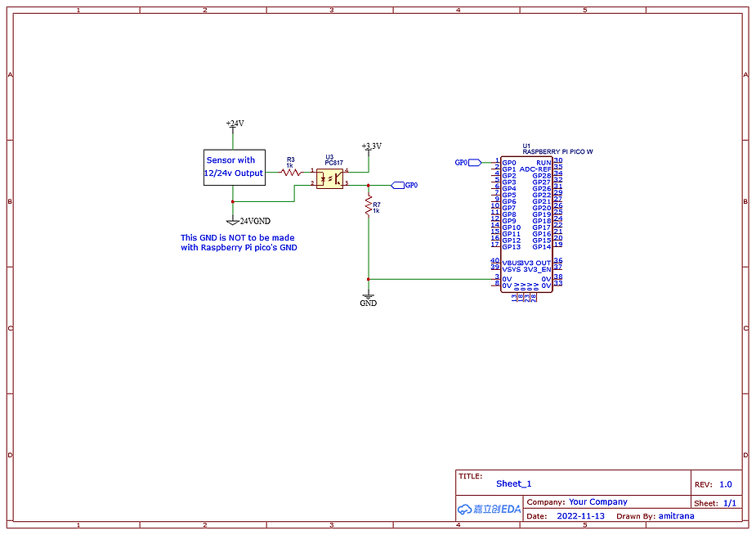Click the sheet number 1/1
756x535 pixels.
(x=730, y=503)
